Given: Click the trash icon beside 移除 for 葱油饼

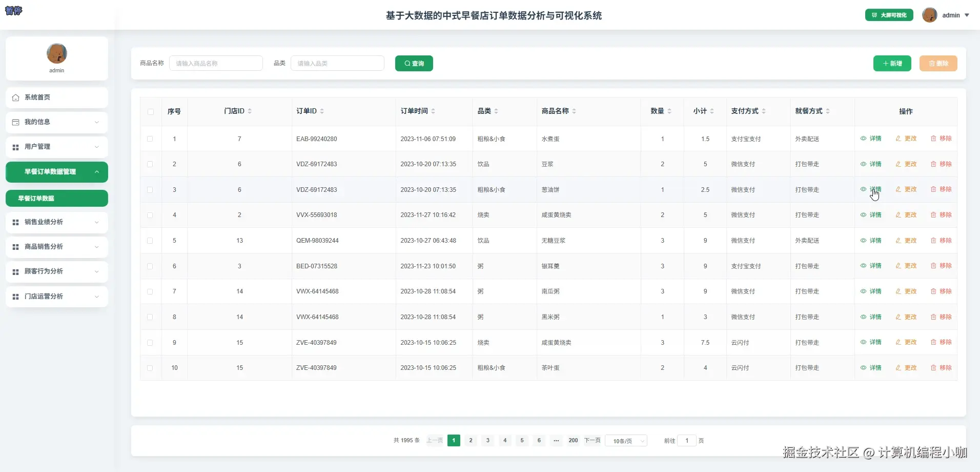Looking at the screenshot, I should point(933,189).
